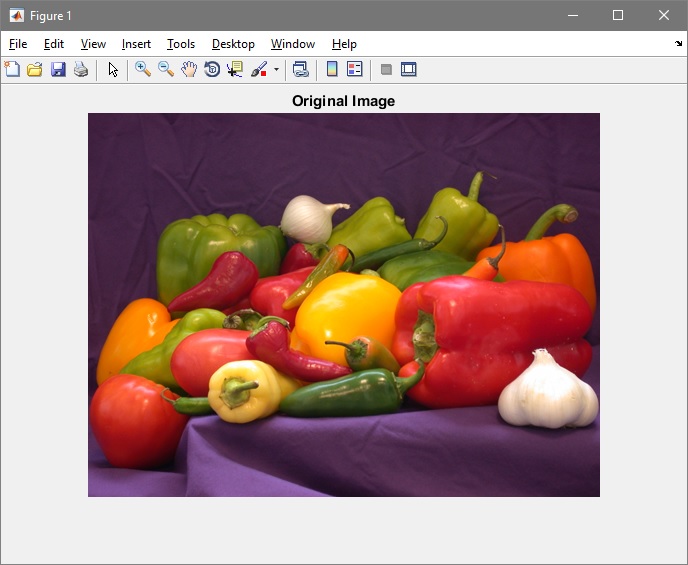The image size is (688, 565).
Task: Activate the Pan hand tool
Action: [x=189, y=69]
